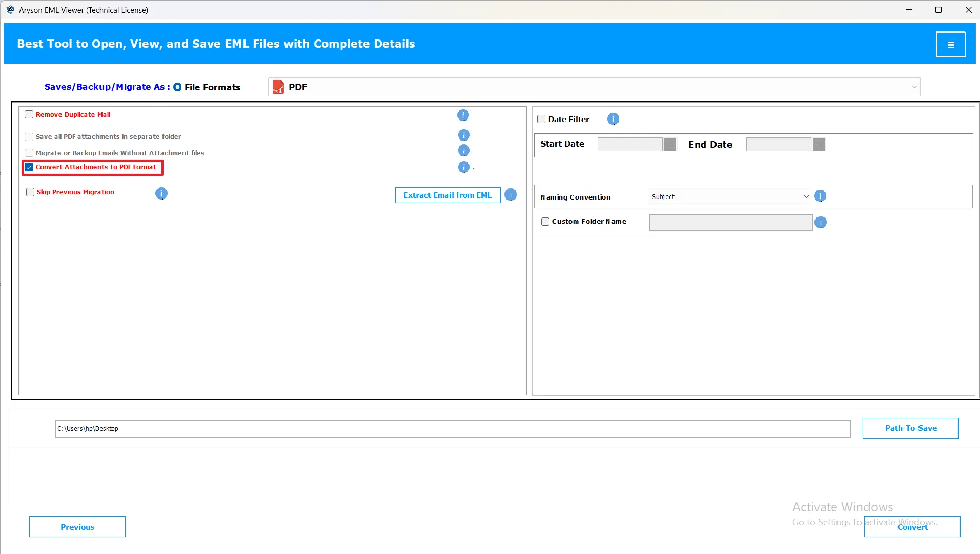The width and height of the screenshot is (980, 554).
Task: Click the Path-To-Save button
Action: 910,428
